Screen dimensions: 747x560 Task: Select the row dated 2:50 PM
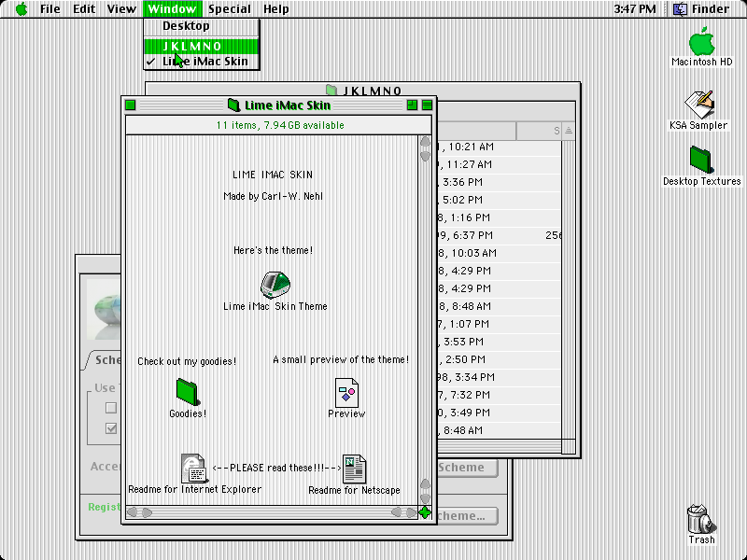click(x=499, y=359)
